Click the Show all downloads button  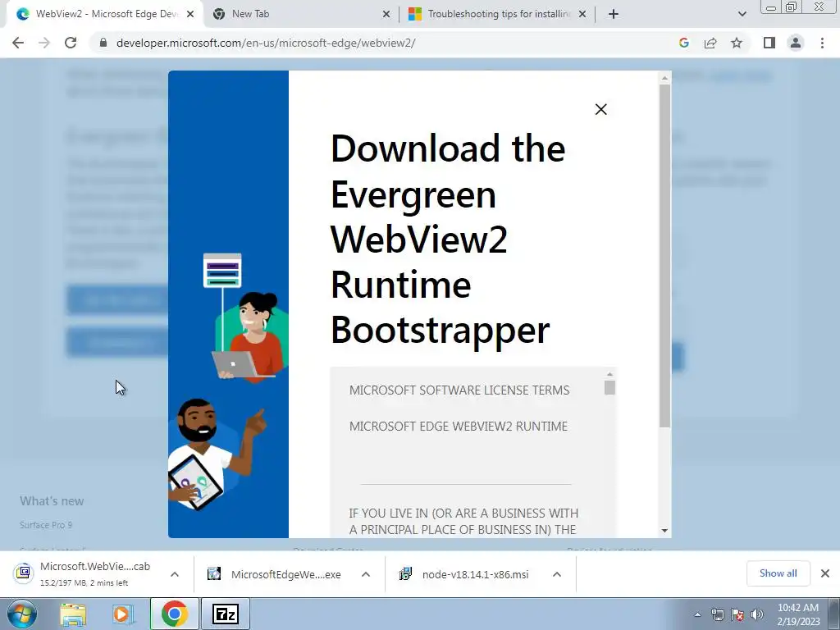coord(778,573)
